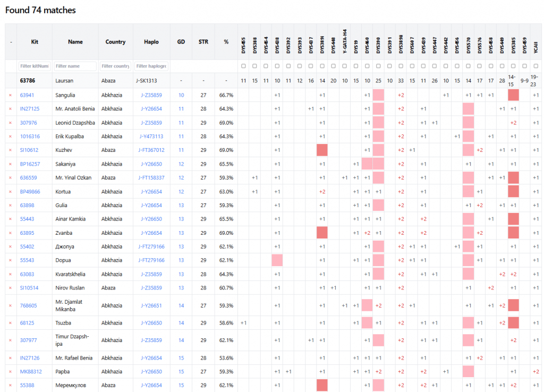
Task: Click the × icon for Gulia row
Action: (10, 206)
